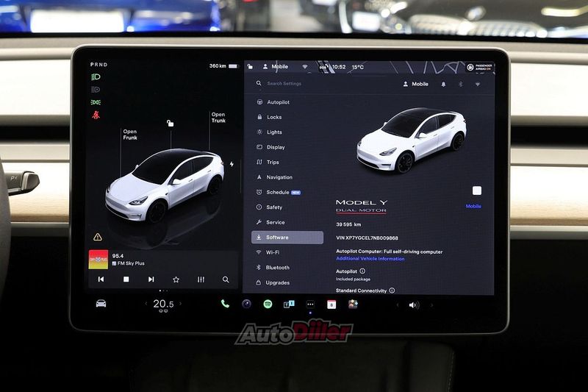Viewport: 588px width, 392px height.
Task: Tap the Bluetooth icon in settings header
Action: pyautogui.click(x=461, y=85)
